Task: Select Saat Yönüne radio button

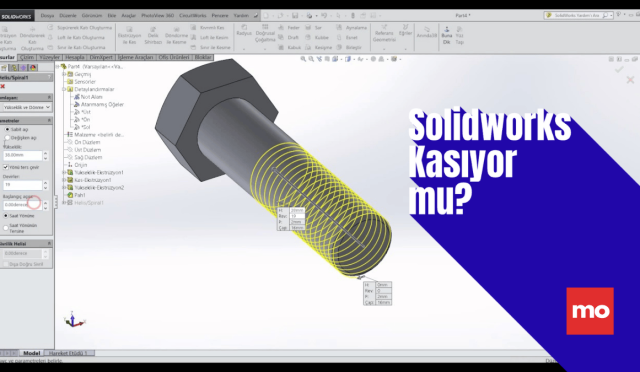Action: pyautogui.click(x=6, y=216)
